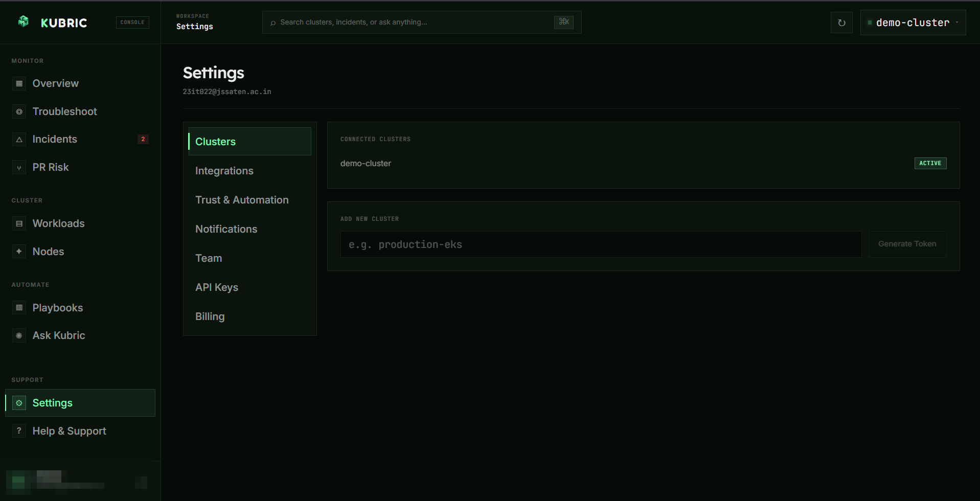980x501 pixels.
Task: Click the command-K shortcut badge
Action: click(564, 22)
